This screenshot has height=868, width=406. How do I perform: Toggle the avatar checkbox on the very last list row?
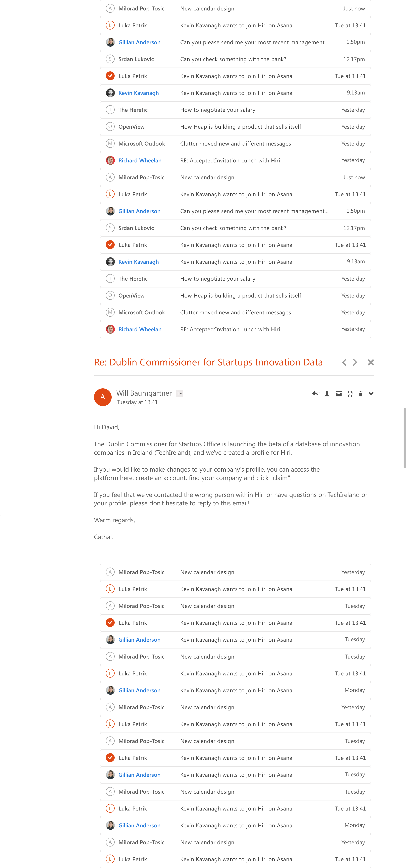point(110,859)
